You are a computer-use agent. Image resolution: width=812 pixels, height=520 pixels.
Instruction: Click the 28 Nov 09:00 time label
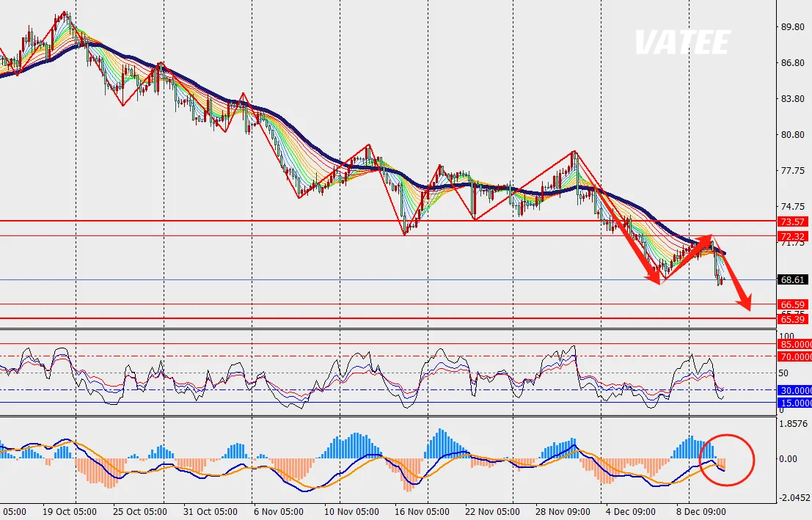pyautogui.click(x=563, y=512)
